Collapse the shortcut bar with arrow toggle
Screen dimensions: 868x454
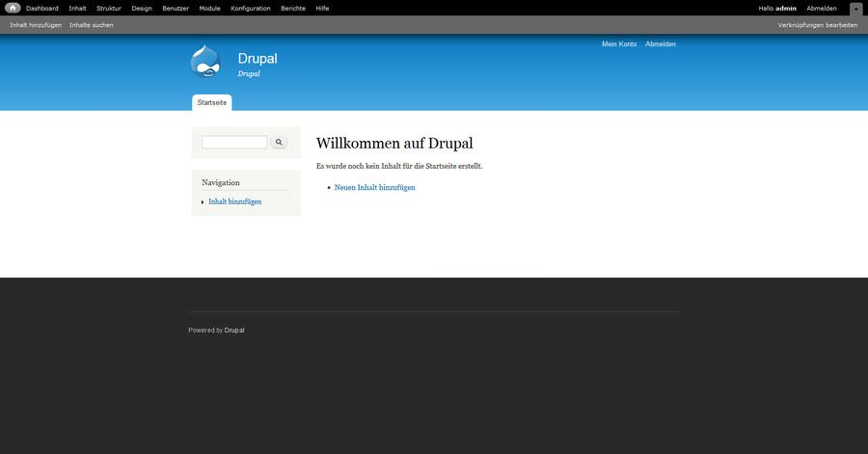(855, 9)
